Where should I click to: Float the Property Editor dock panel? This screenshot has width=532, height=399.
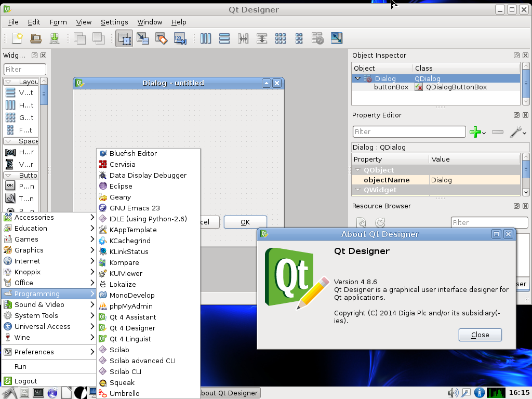coord(516,115)
